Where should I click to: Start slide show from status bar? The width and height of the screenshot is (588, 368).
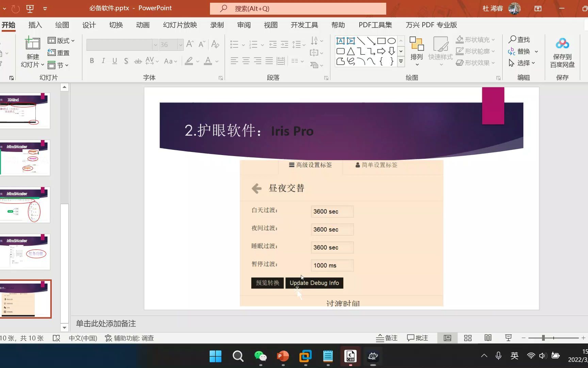point(508,338)
